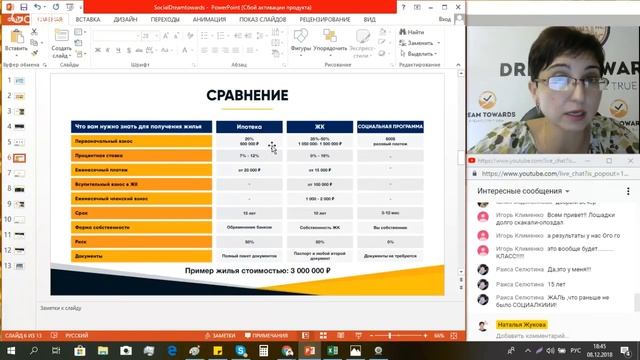Toggle italic К formatting
The width and height of the screenshot is (640, 360).
click(x=108, y=50)
